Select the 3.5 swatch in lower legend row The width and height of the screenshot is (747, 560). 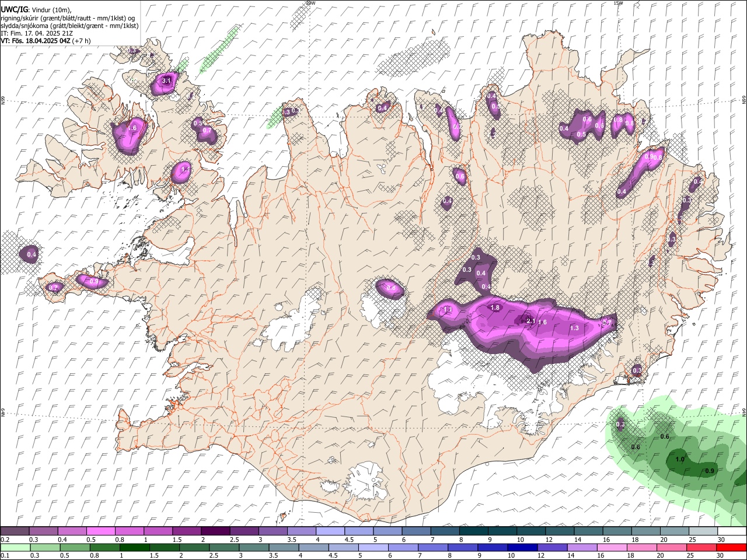(284, 548)
